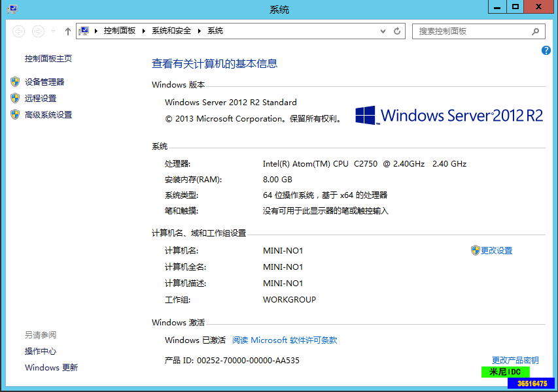
Task: Open 远程设置 in the sidebar
Action: point(41,98)
